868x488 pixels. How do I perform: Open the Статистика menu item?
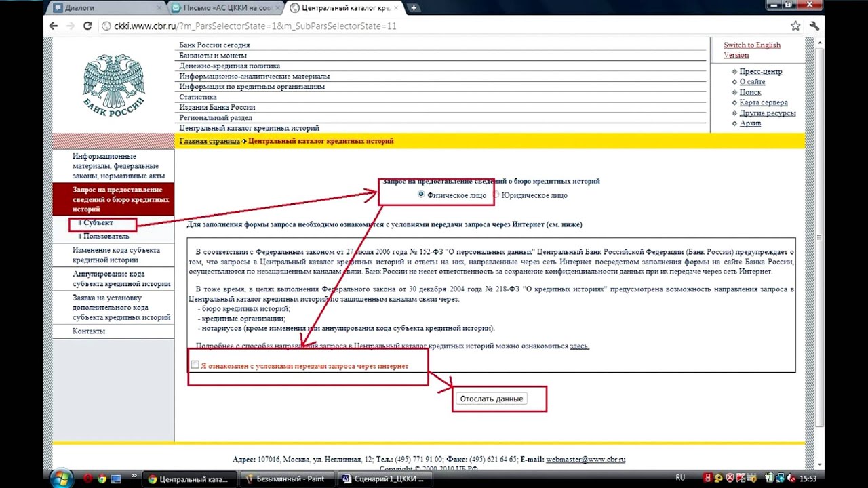pyautogui.click(x=198, y=97)
